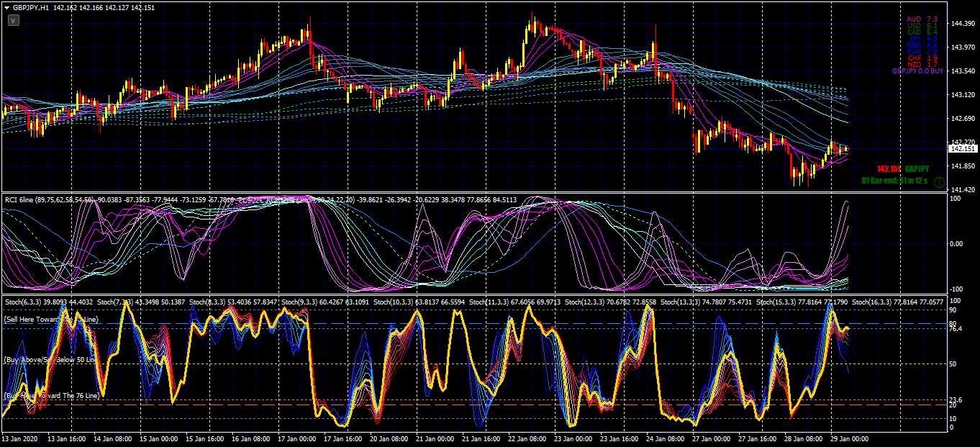The height and width of the screenshot is (447, 980).
Task: Click the USD 6.1 currency strength label
Action: pyautogui.click(x=922, y=25)
